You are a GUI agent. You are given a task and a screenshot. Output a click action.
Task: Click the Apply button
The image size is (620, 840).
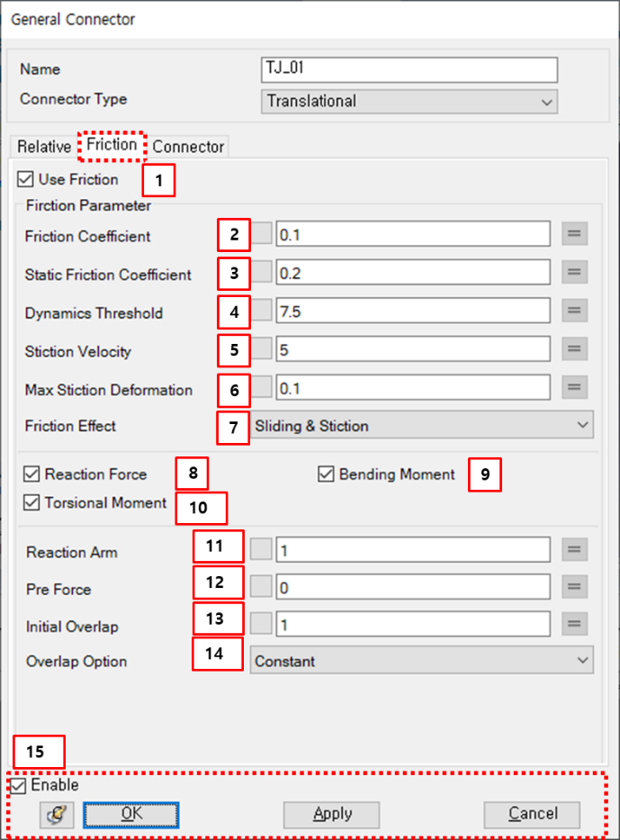(331, 815)
